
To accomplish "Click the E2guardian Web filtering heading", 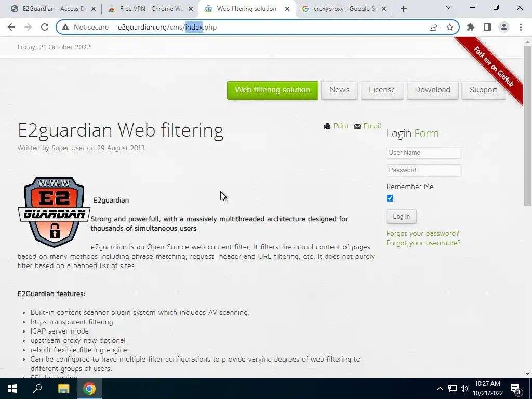I will (121, 130).
